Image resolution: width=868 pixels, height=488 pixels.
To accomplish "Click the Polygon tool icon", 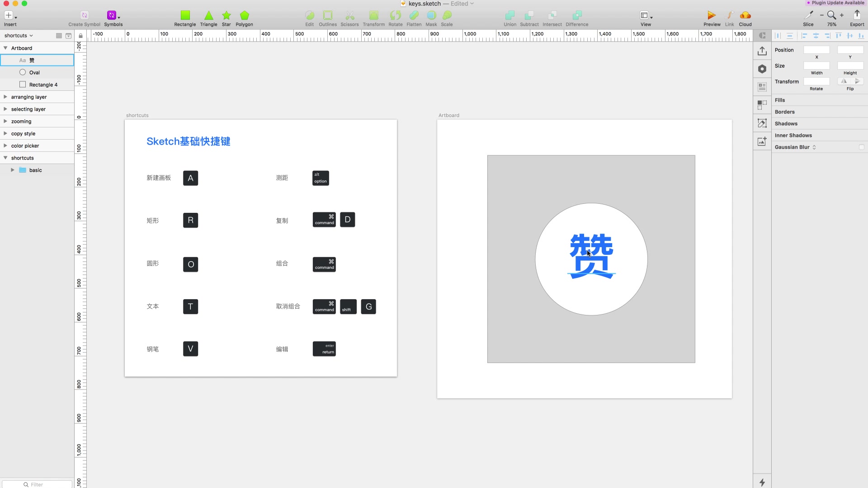I will [x=244, y=15].
